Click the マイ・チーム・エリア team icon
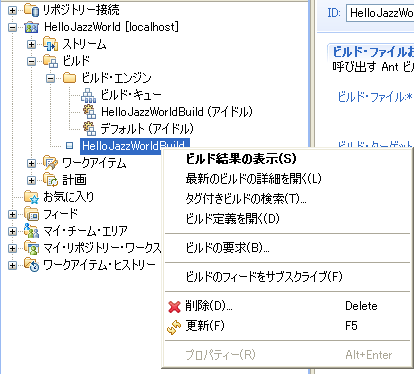 (32, 231)
